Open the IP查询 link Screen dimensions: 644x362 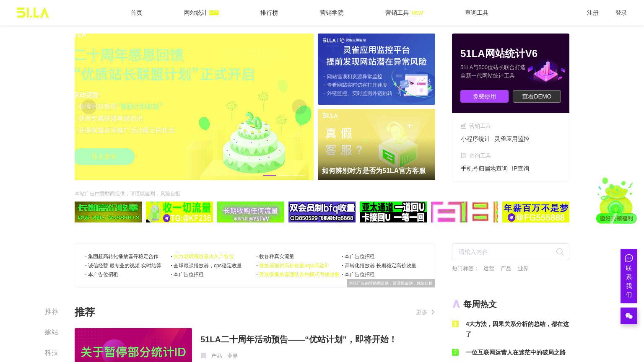pos(520,168)
